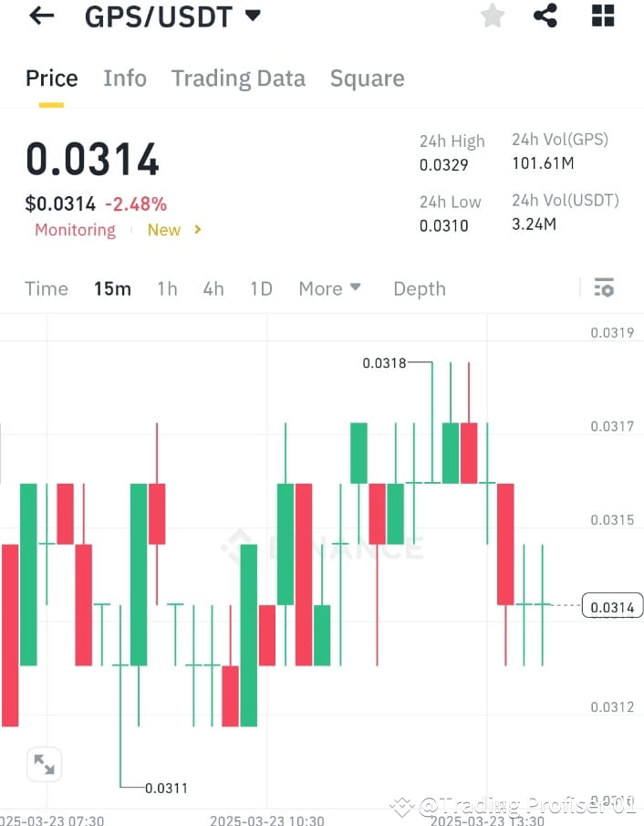The width and height of the screenshot is (644, 826).
Task: Open the New listing details chevron
Action: 196,230
